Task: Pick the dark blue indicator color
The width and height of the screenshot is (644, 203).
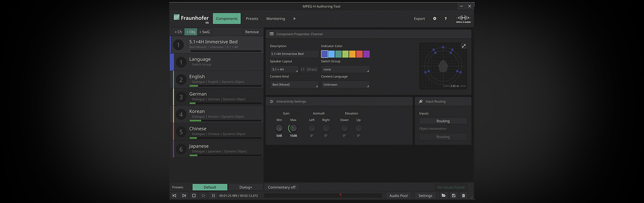Action: (325, 54)
